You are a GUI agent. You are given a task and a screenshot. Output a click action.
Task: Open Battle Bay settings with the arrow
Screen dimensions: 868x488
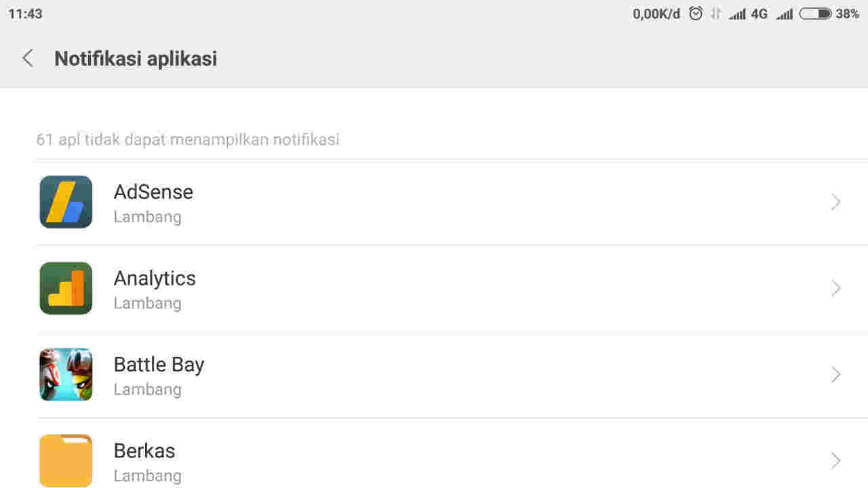(835, 374)
